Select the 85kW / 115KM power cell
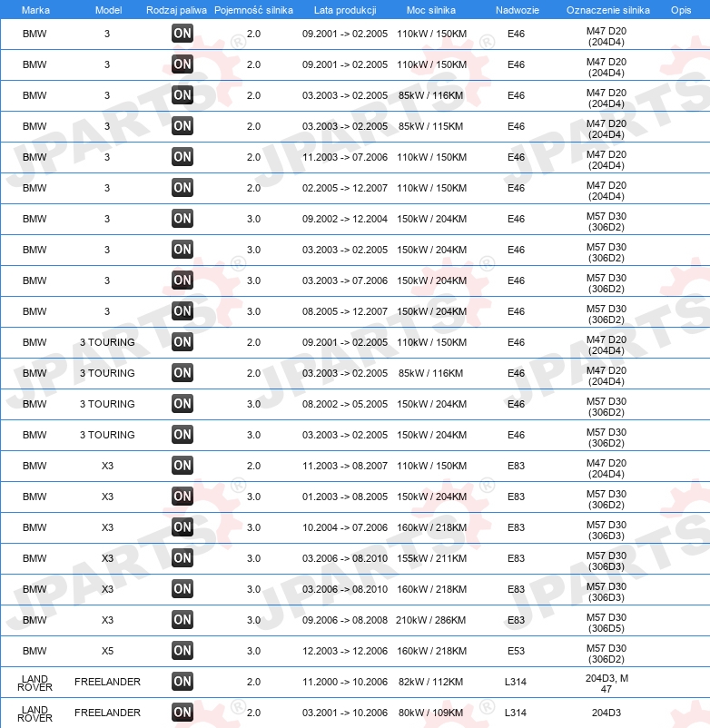 431,126
